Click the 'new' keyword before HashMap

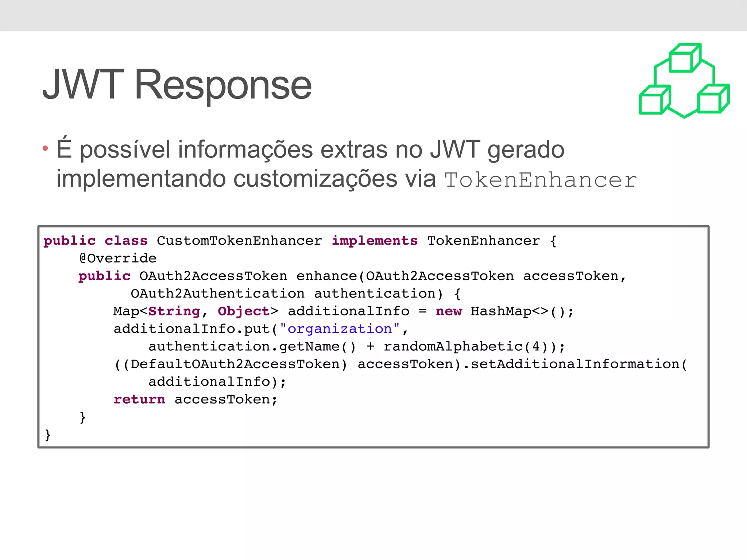pyautogui.click(x=449, y=311)
